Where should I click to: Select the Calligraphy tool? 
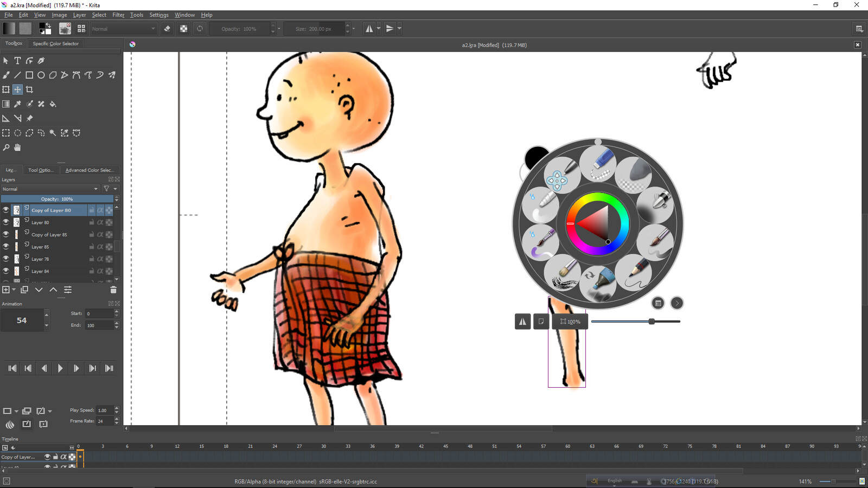click(41, 61)
